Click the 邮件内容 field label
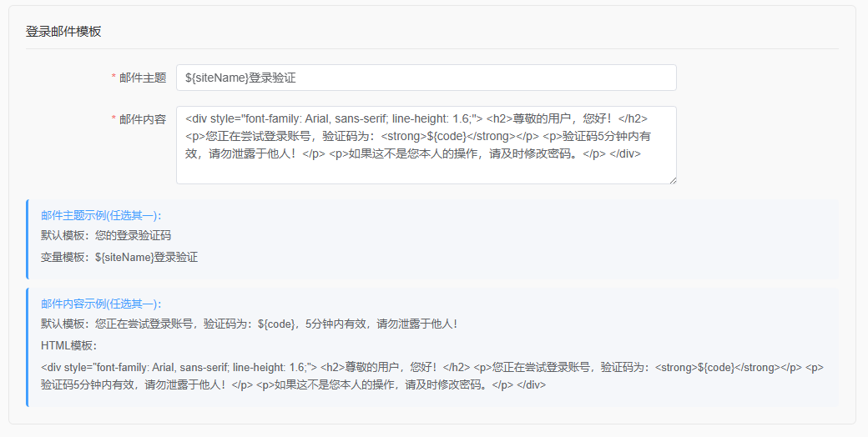The height and width of the screenshot is (437, 868). [x=143, y=119]
